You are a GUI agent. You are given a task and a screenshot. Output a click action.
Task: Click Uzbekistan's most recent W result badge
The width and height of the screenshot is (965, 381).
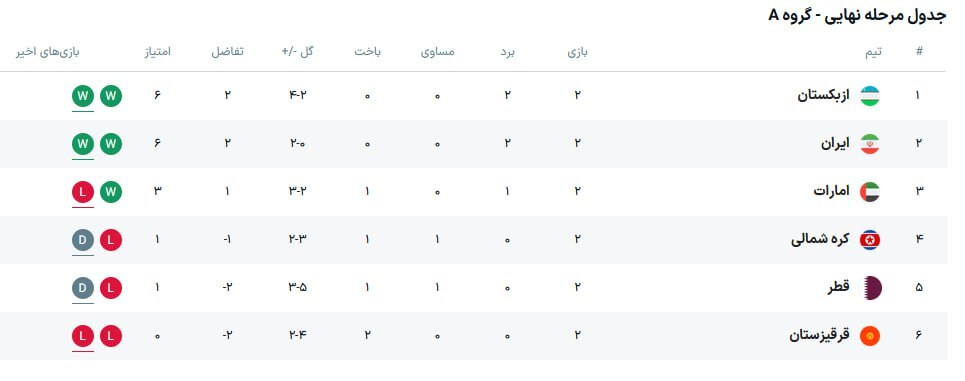click(x=83, y=96)
